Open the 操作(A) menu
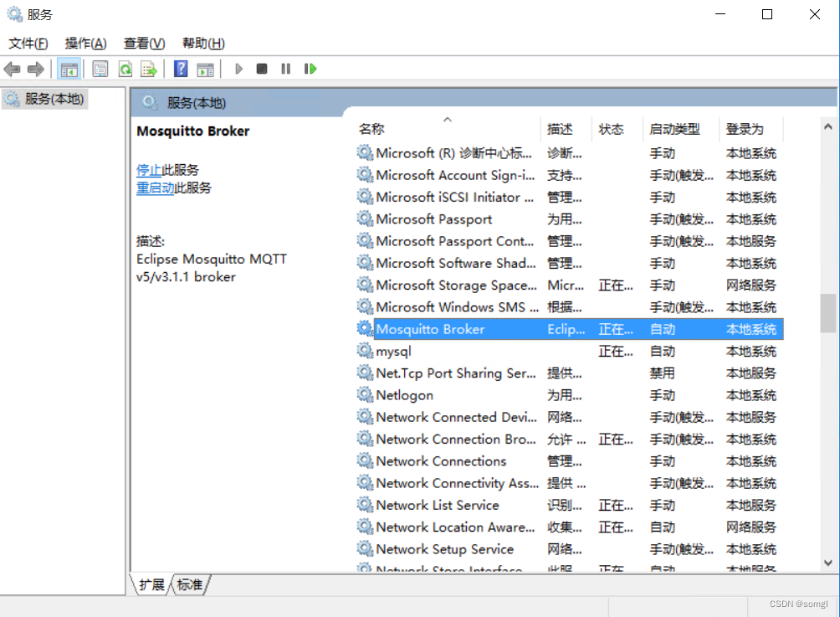Viewport: 840px width, 617px height. point(85,43)
